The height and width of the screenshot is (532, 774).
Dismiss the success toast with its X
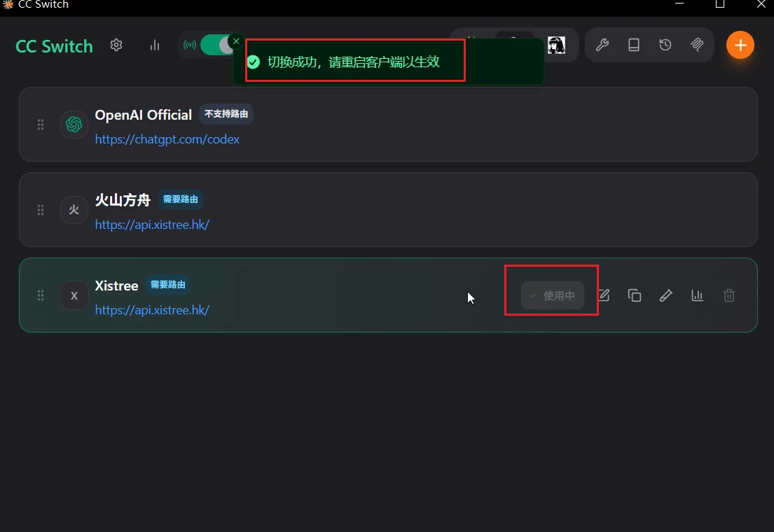pyautogui.click(x=237, y=41)
